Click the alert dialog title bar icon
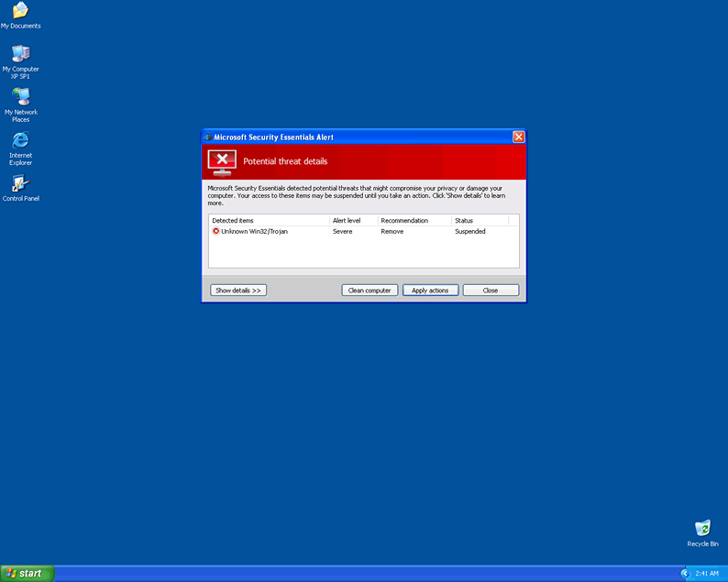Image resolution: width=728 pixels, height=582 pixels. pyautogui.click(x=208, y=137)
